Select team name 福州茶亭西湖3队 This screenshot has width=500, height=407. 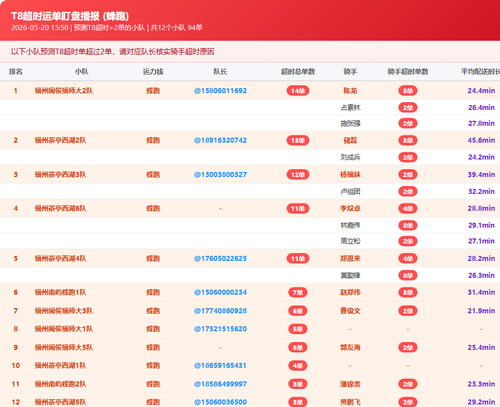[60, 175]
